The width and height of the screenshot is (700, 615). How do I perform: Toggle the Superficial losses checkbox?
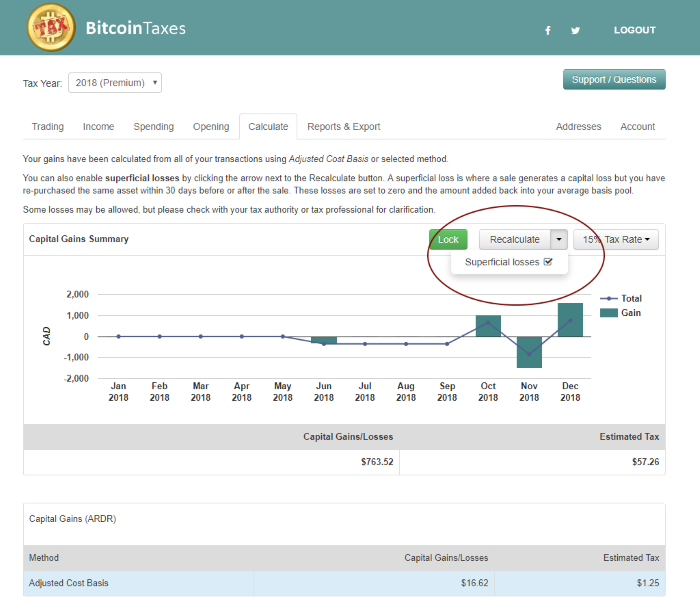click(x=548, y=262)
